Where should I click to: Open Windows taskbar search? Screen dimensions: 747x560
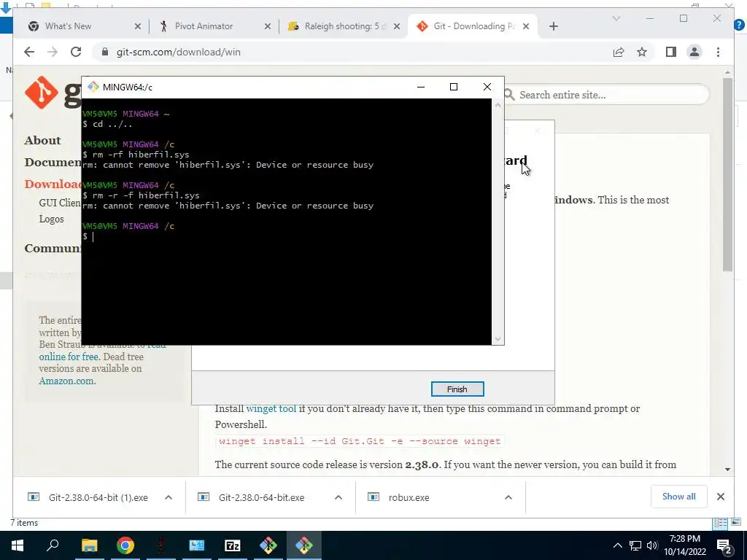pyautogui.click(x=53, y=545)
